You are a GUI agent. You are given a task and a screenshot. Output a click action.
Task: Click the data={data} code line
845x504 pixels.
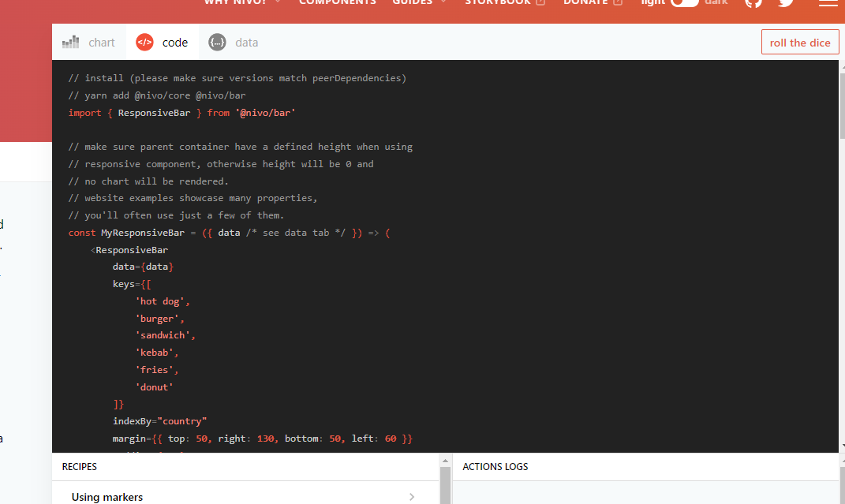pyautogui.click(x=143, y=267)
